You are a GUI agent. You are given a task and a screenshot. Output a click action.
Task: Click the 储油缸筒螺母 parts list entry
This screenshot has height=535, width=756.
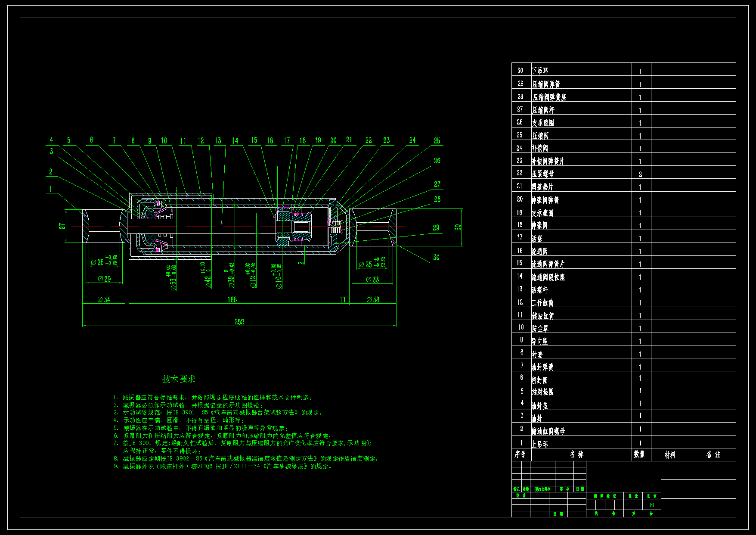coord(548,431)
